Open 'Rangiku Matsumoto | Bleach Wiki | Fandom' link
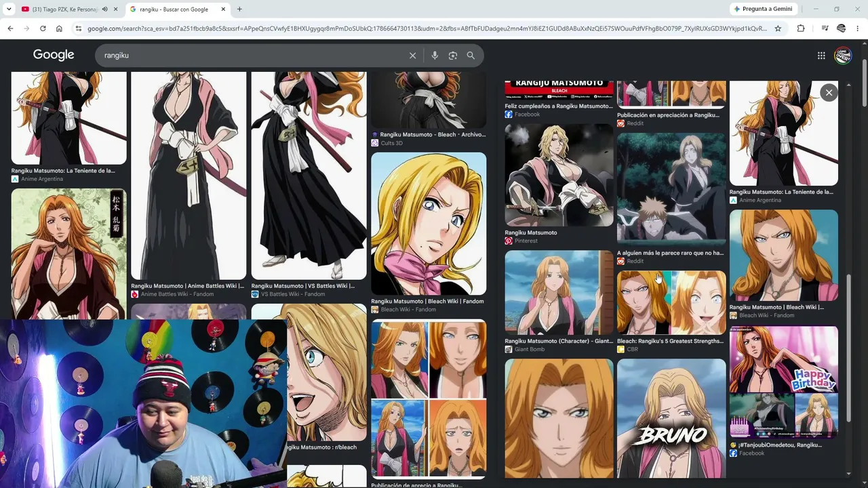Screen dimensions: 868x488 click(427, 302)
